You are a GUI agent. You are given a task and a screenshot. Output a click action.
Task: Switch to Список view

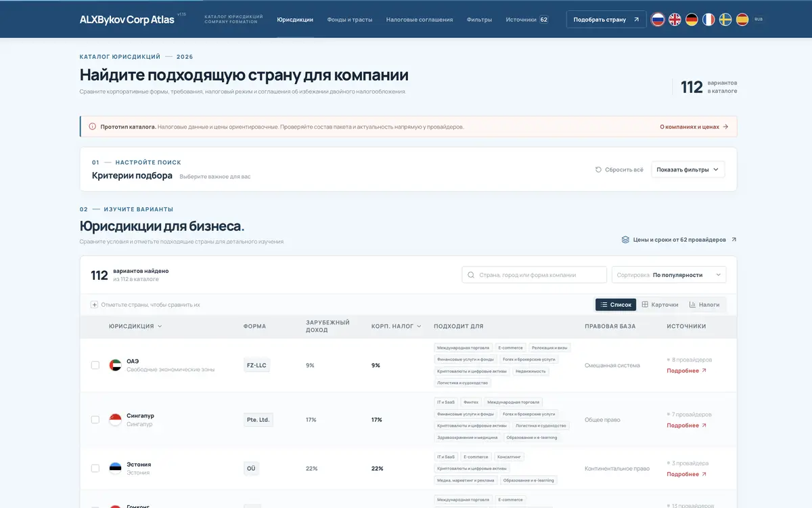[616, 305]
